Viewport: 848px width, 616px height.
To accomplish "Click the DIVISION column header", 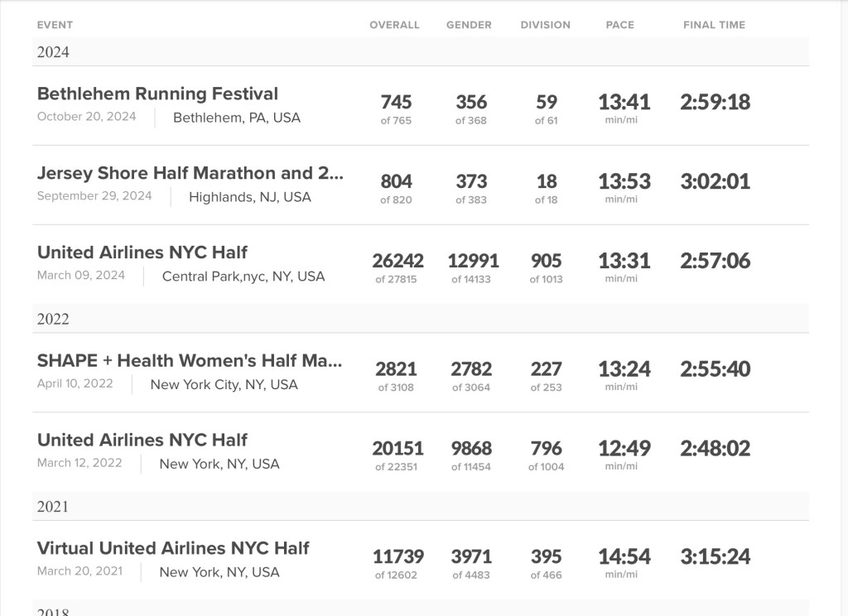I will coord(545,26).
